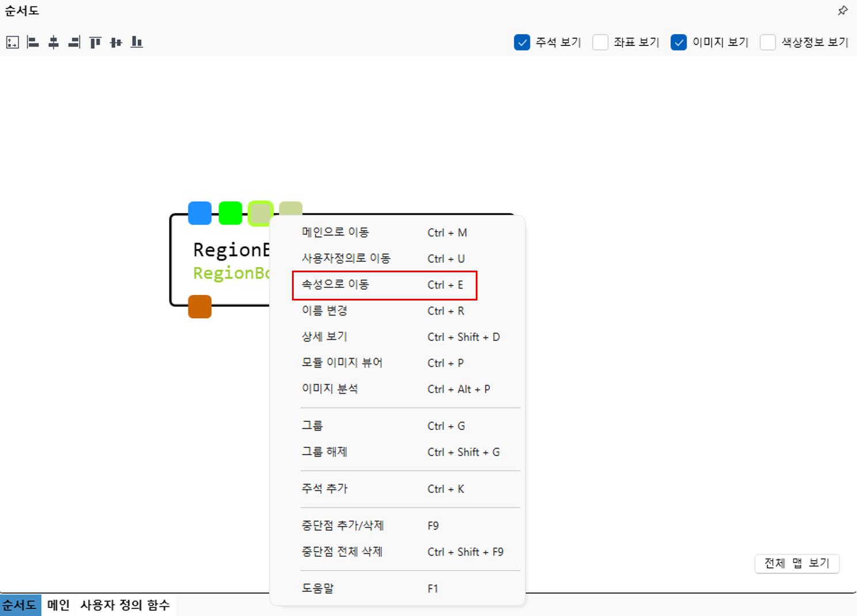Viewport: 857px width, 616px height.
Task: Turn on 색상정보 보기 checkbox
Action: 768,43
